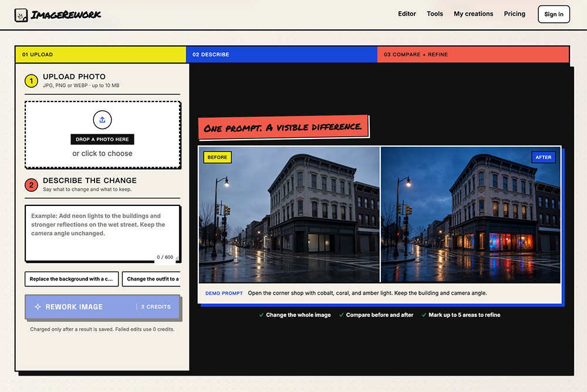The width and height of the screenshot is (587, 392).
Task: Switch to the 01 Upload tab
Action: click(x=101, y=55)
